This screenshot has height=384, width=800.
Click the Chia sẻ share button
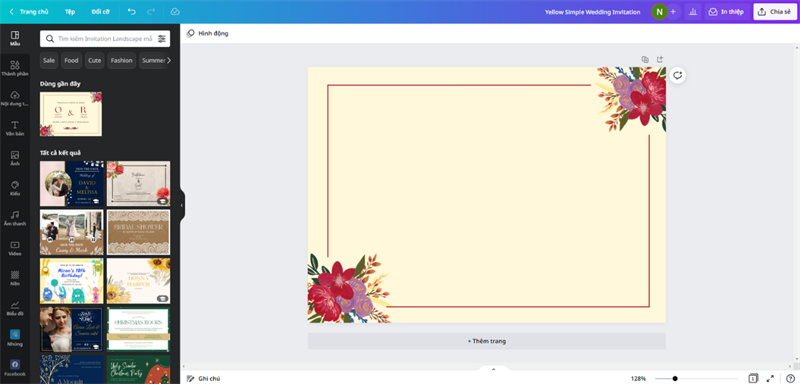775,12
